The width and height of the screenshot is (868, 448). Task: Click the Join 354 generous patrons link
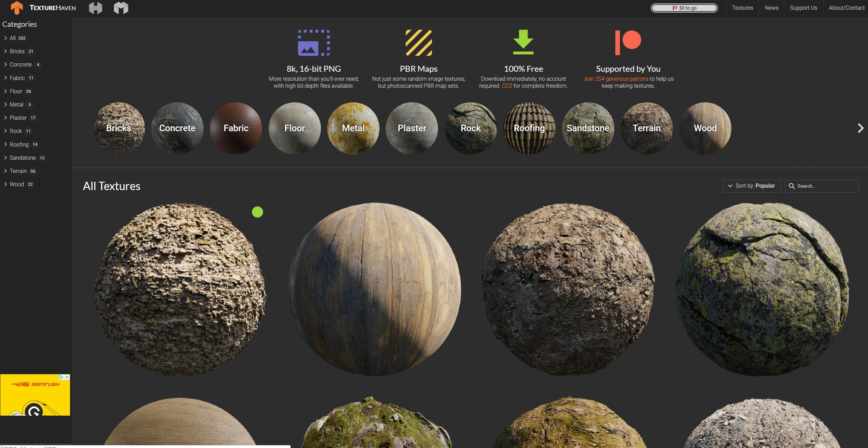(x=616, y=79)
